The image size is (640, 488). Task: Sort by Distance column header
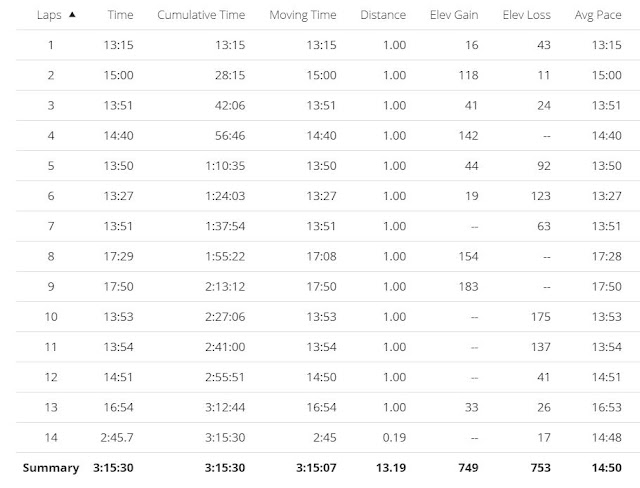(x=383, y=15)
